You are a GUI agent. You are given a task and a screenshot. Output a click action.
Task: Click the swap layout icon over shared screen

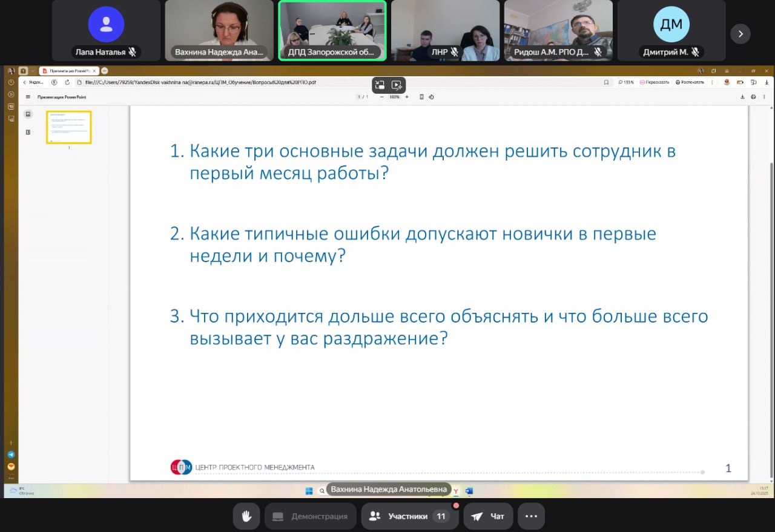pos(380,85)
